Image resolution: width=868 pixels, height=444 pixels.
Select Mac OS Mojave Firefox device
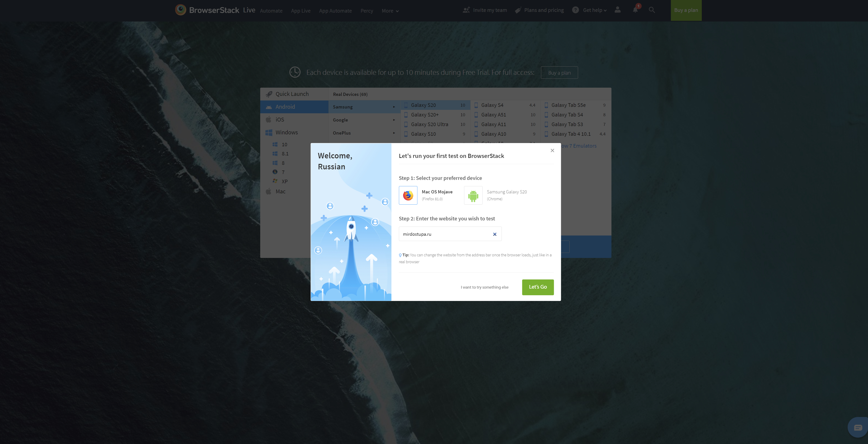[x=408, y=195]
